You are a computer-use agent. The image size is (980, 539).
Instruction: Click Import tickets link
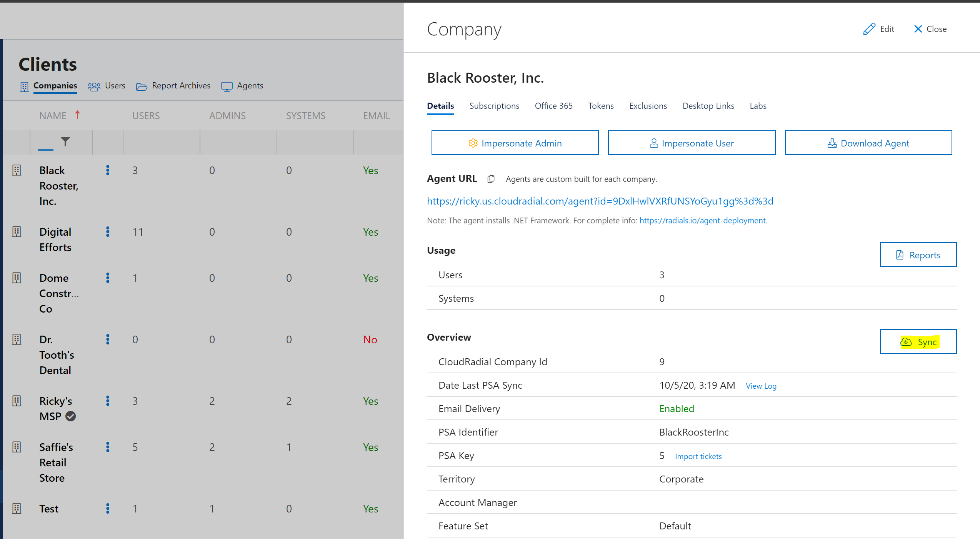[x=698, y=456]
